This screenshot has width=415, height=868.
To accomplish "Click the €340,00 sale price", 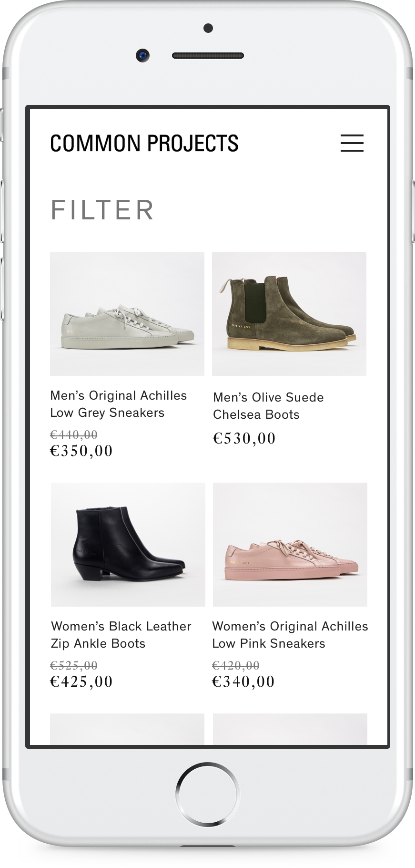I will pos(243,682).
